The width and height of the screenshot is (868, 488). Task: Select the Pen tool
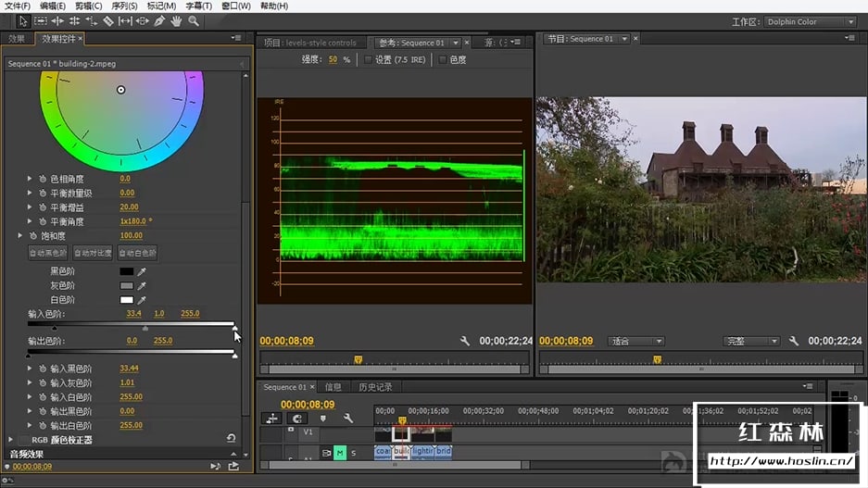click(x=159, y=21)
